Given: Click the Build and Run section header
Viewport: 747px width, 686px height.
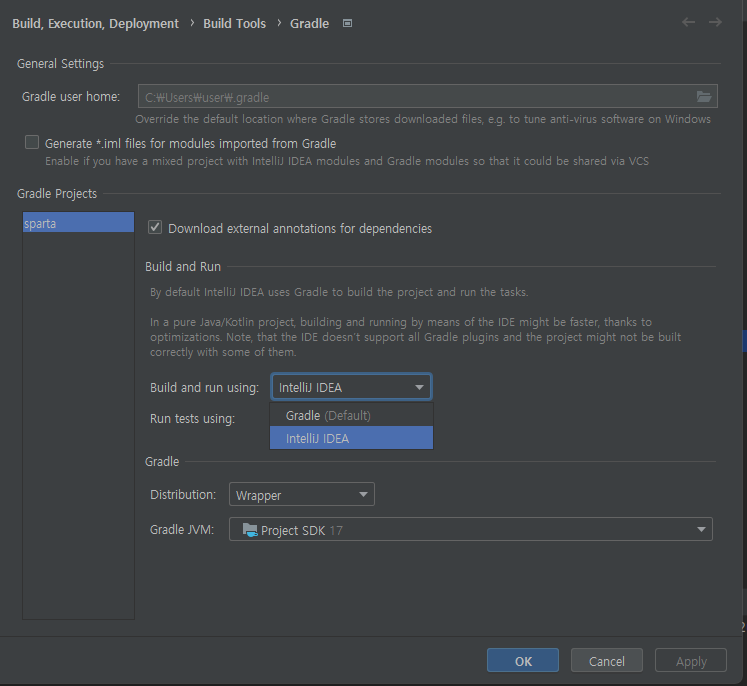Looking at the screenshot, I should [183, 266].
